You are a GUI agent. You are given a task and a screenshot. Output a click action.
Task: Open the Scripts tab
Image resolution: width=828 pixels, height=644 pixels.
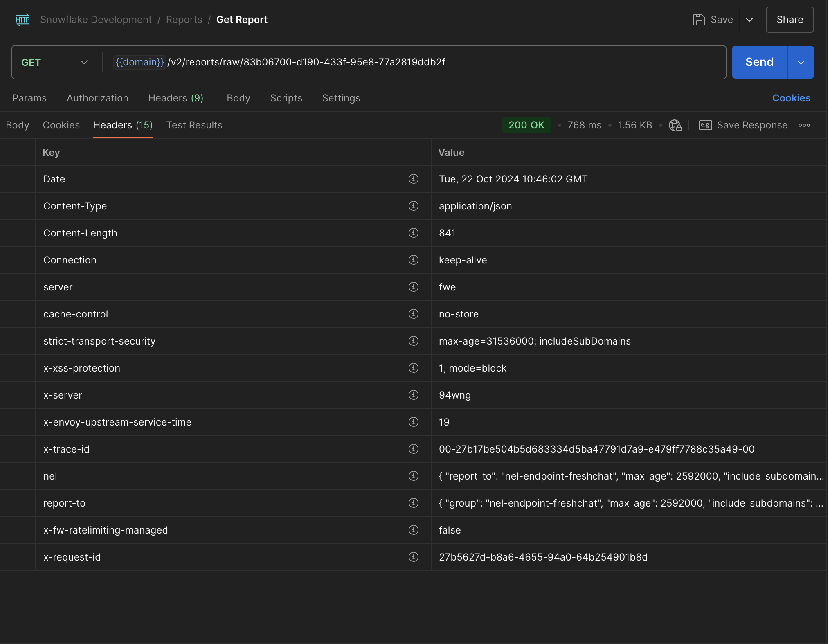[x=286, y=98]
